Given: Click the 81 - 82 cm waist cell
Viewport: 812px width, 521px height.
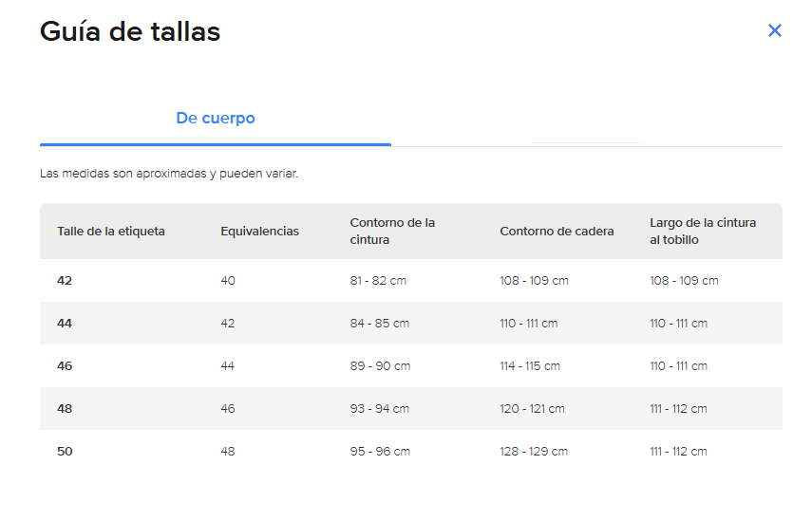Looking at the screenshot, I should tap(378, 281).
